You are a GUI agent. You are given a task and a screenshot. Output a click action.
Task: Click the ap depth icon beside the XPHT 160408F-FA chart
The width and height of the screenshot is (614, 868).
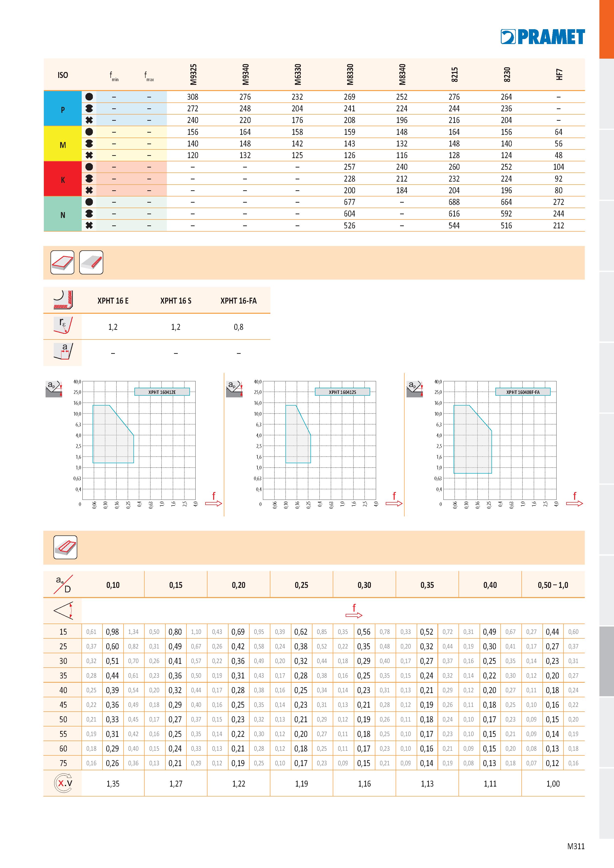click(x=415, y=389)
